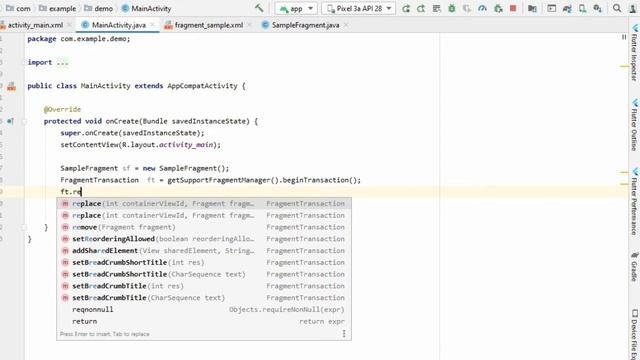Image resolution: width=640 pixels, height=360 pixels.
Task: Choose setReorderingAllowed completion item
Action: pos(204,239)
